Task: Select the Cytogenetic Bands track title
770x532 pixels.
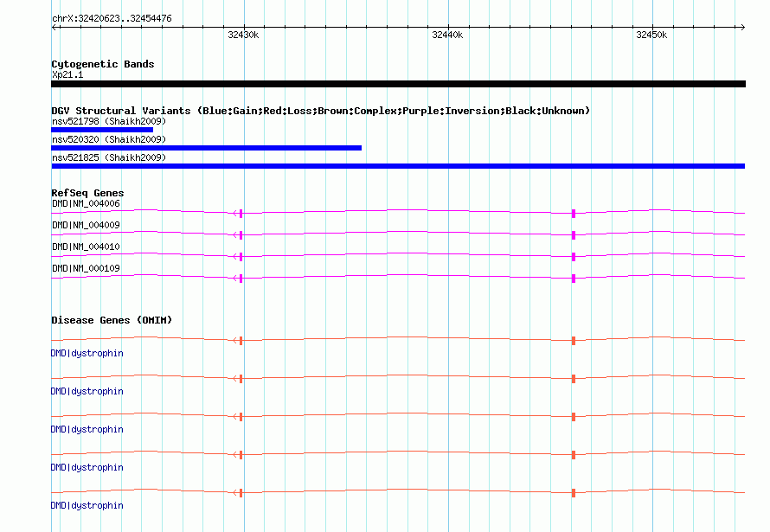Action: [x=103, y=64]
